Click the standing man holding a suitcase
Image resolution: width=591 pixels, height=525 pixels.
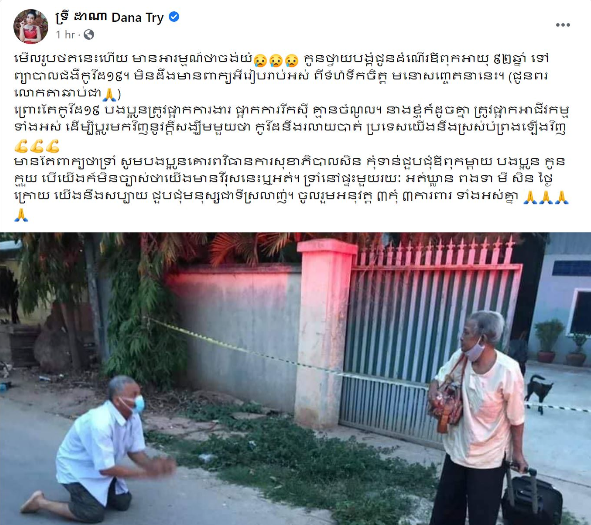pyautogui.click(x=478, y=416)
